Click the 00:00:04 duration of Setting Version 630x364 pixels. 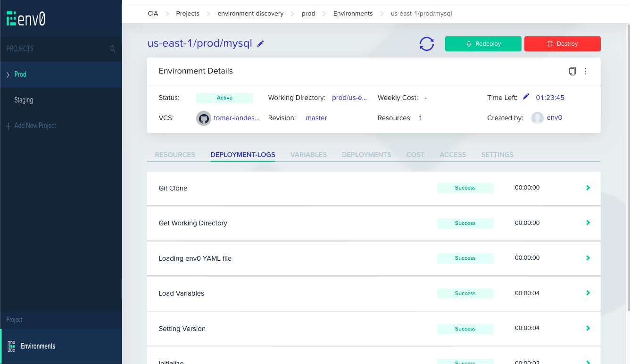click(527, 328)
